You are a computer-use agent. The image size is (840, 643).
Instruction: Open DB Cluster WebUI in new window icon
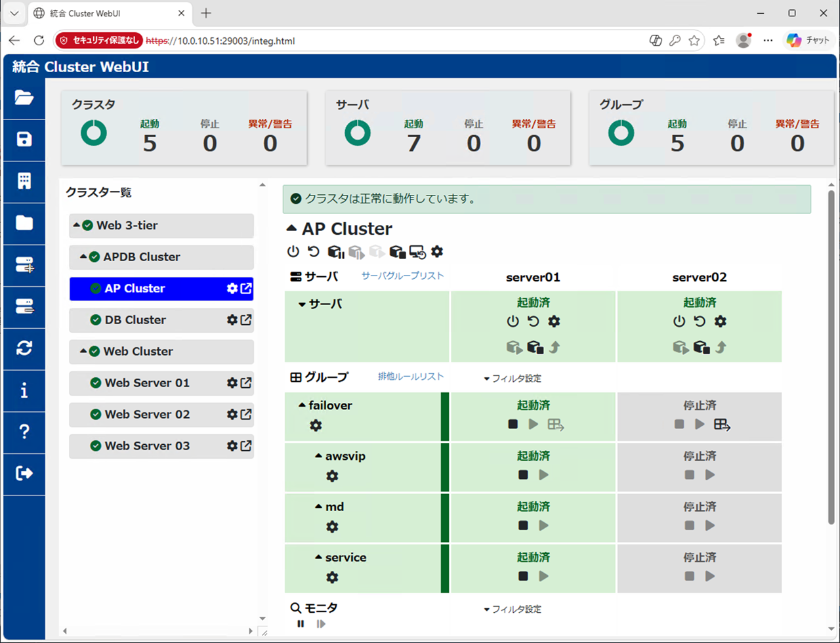point(246,320)
